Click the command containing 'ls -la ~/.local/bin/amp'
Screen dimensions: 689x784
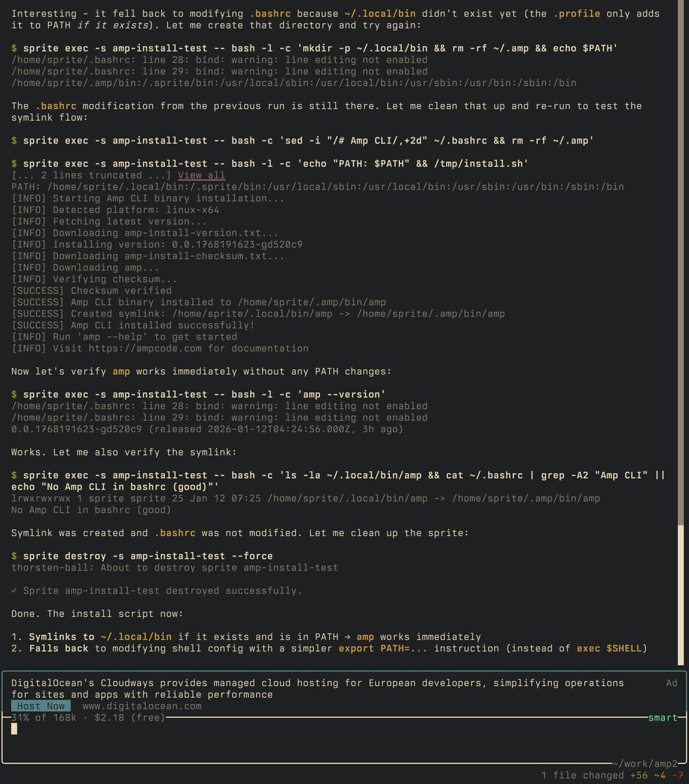point(338,481)
